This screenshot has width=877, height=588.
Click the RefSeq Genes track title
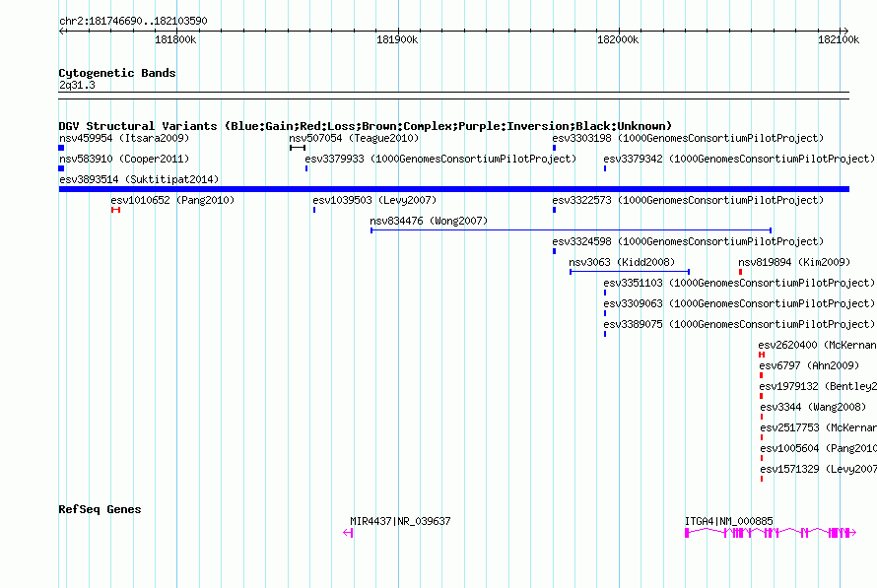[100, 509]
